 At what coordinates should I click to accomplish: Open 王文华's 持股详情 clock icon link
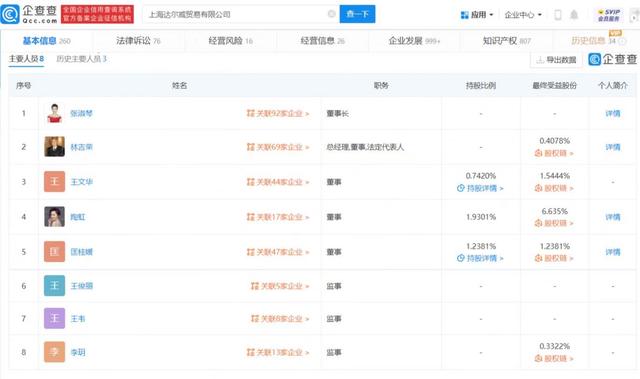click(x=480, y=188)
